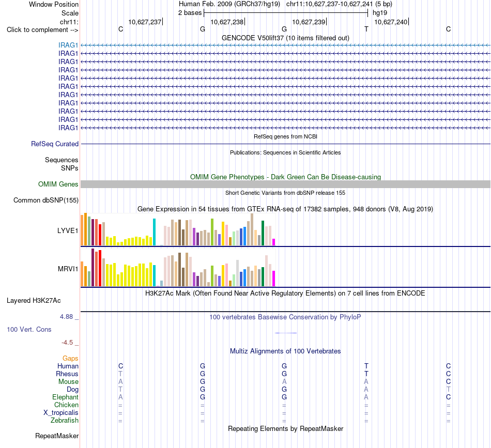Click the 2 bases scale bar

pyautogui.click(x=286, y=13)
